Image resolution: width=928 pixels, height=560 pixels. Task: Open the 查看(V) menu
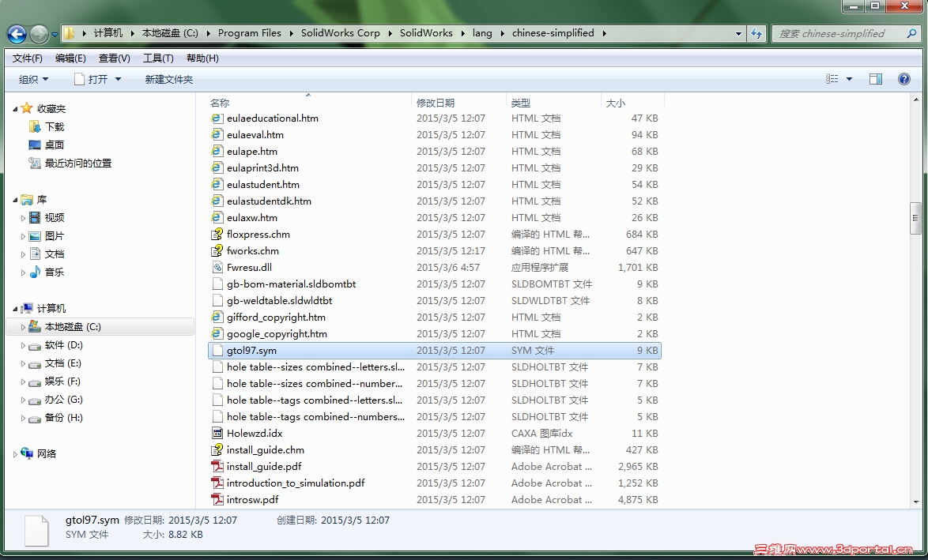[x=115, y=58]
